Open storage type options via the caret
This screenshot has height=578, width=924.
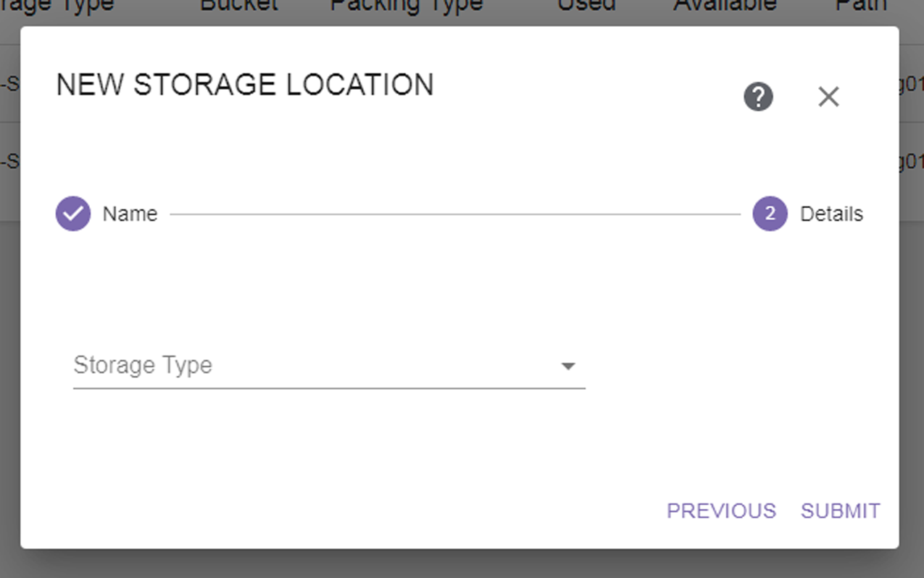coord(568,366)
